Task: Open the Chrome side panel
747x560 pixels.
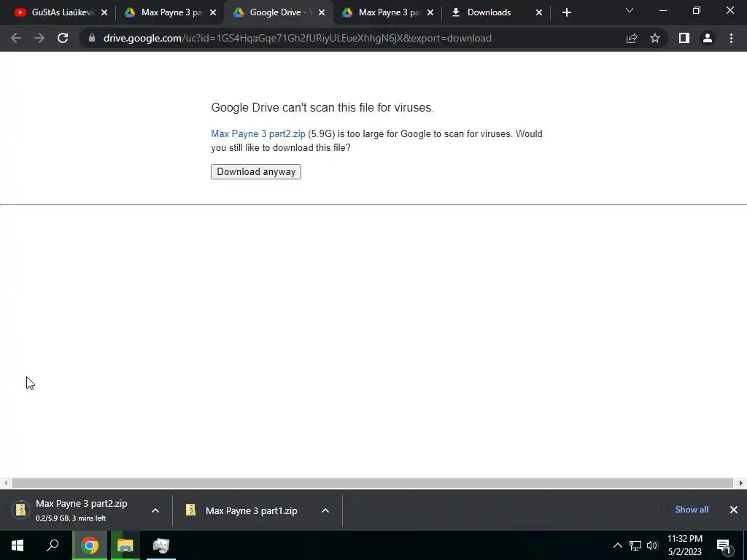Action: tap(684, 38)
